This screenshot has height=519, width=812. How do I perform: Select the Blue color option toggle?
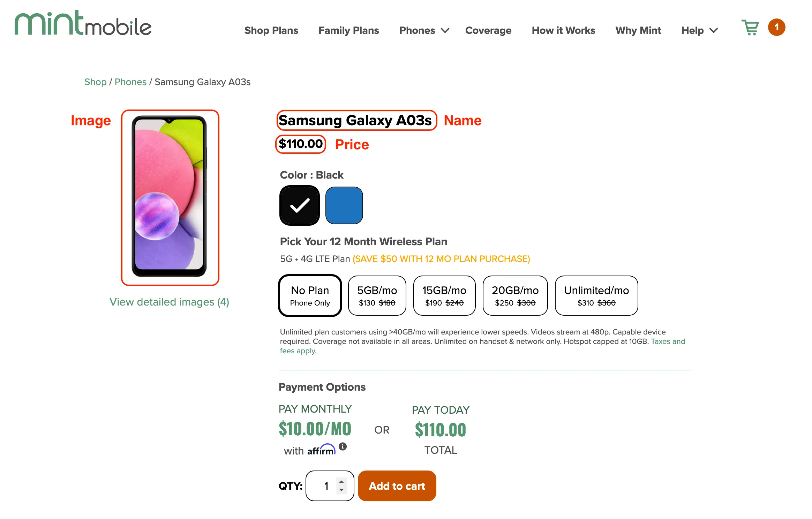[x=343, y=205]
